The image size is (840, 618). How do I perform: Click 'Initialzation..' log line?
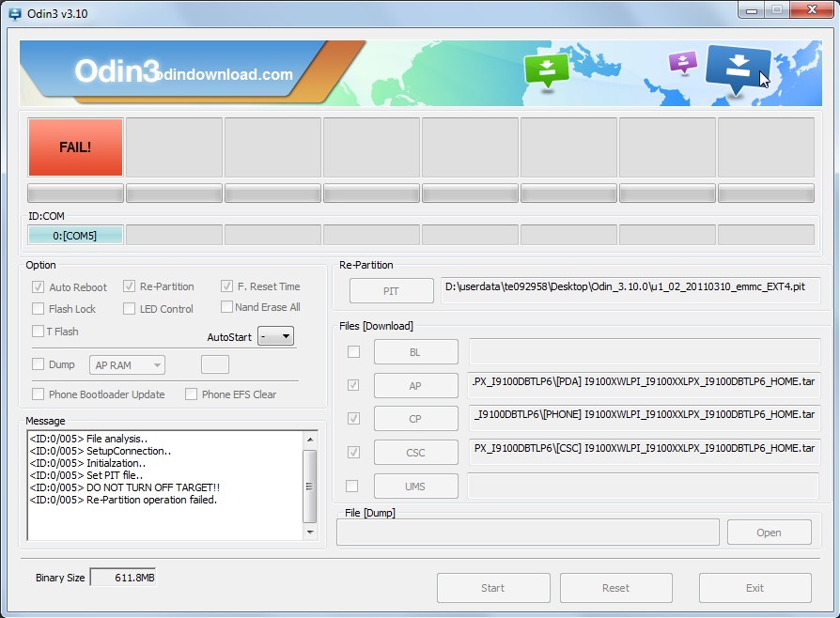(x=87, y=463)
